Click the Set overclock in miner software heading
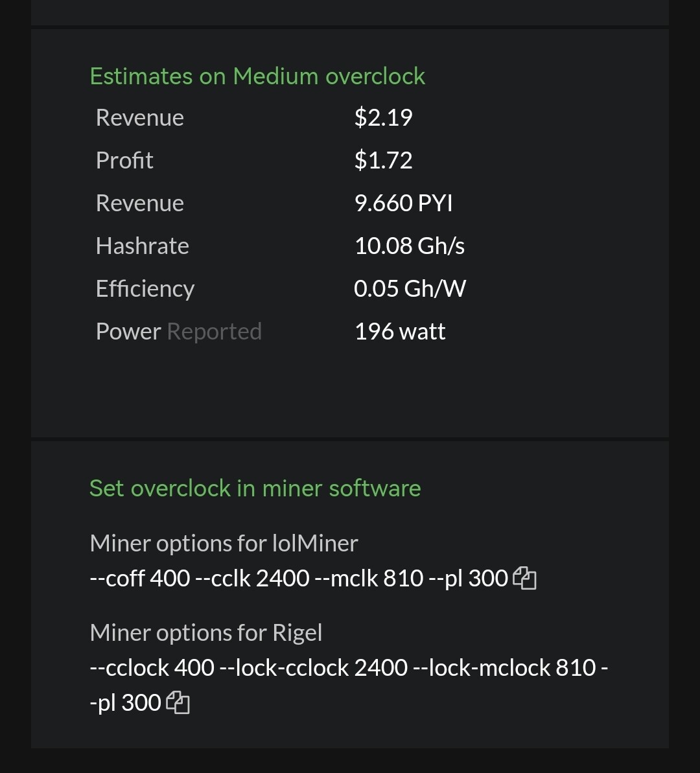The width and height of the screenshot is (700, 773). pyautogui.click(x=255, y=488)
